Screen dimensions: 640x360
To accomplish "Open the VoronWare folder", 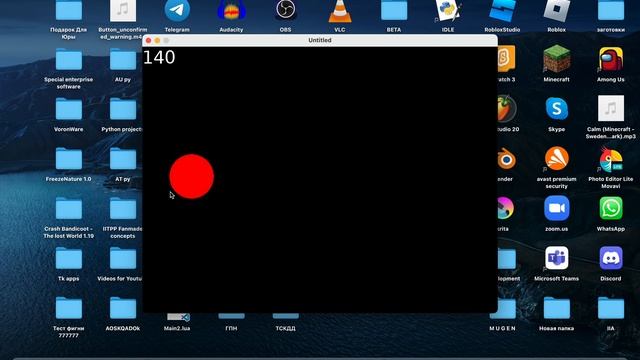I will [69, 109].
